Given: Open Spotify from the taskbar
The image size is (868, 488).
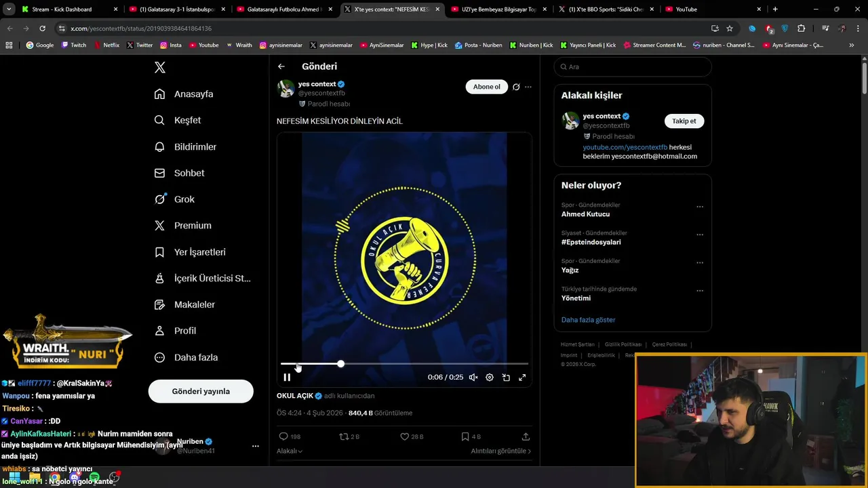Looking at the screenshot, I should coord(94,479).
